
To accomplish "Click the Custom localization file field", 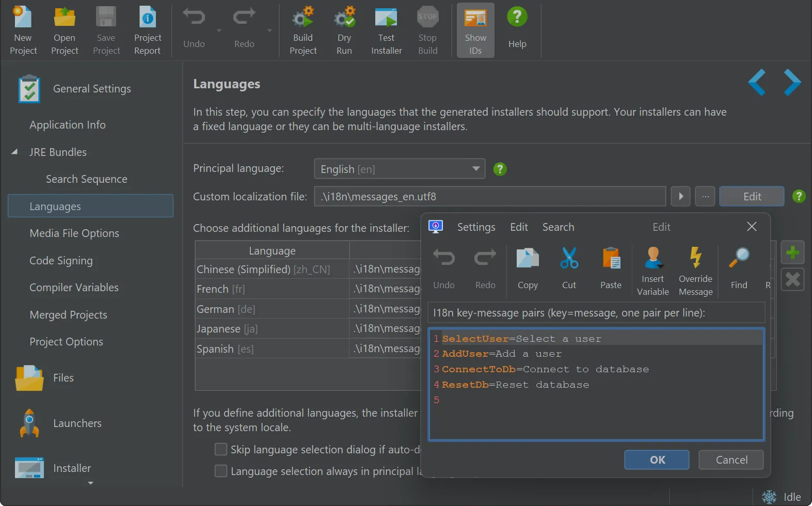I will tap(490, 196).
